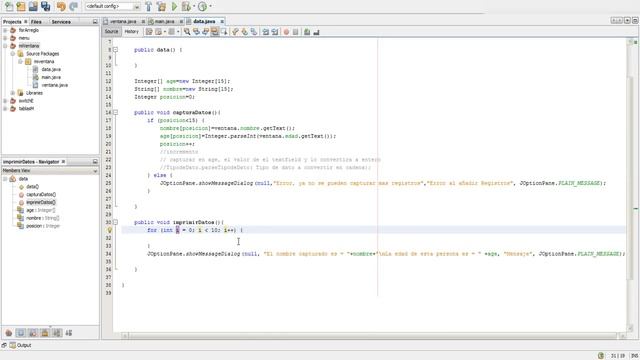
Task: Click the Find Previous Occurrence icon
Action: pos(196,32)
